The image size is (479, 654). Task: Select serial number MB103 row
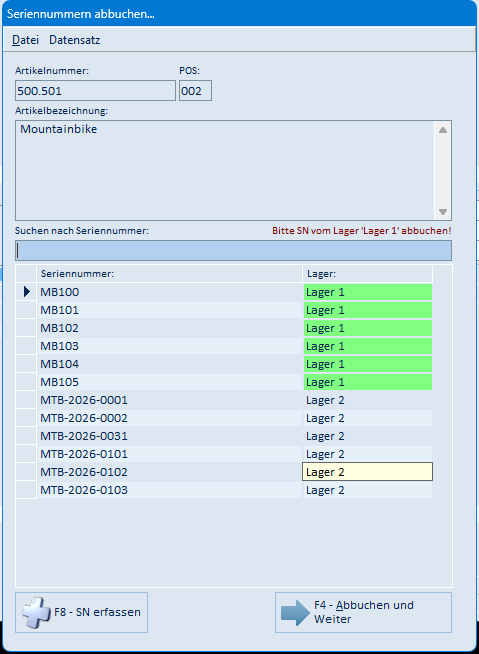click(224, 346)
